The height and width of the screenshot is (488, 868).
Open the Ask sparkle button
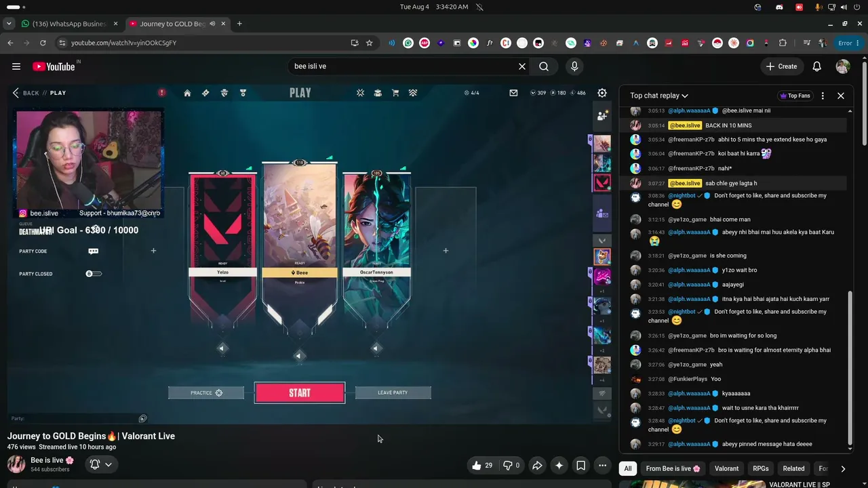(559, 465)
